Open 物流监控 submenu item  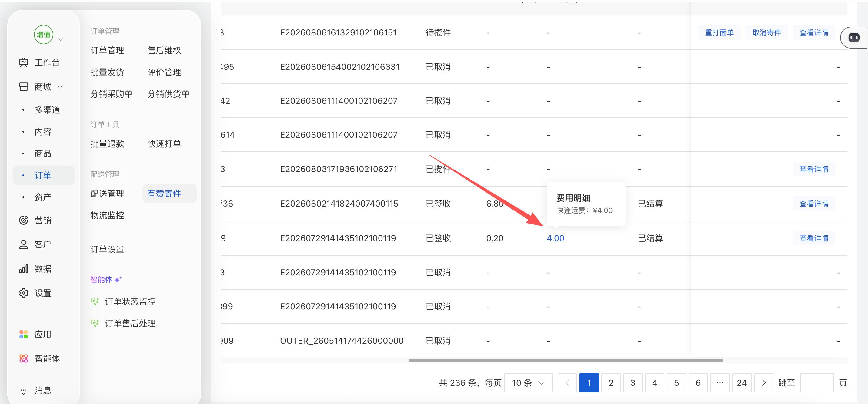[x=107, y=215]
